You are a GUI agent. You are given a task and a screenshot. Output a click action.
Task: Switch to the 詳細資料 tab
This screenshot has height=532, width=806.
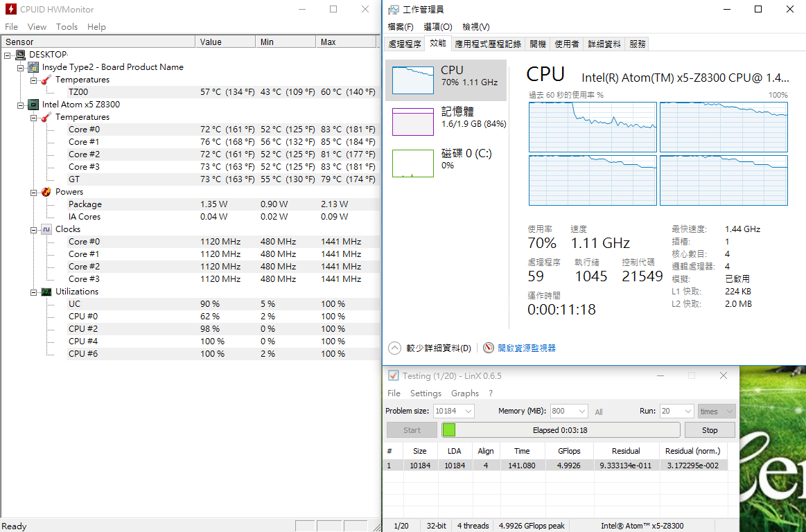[x=604, y=44]
